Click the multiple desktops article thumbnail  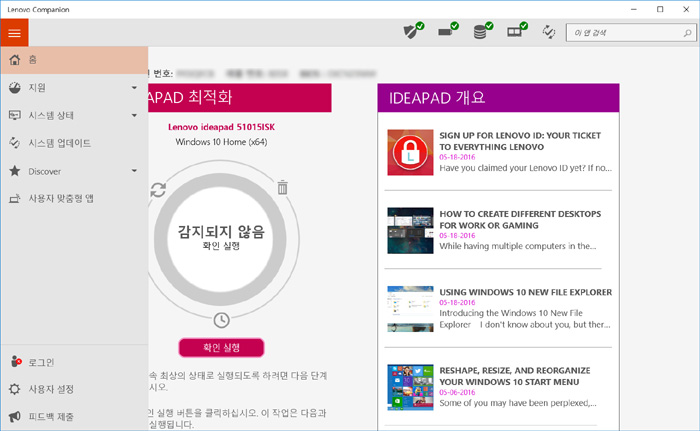click(410, 230)
